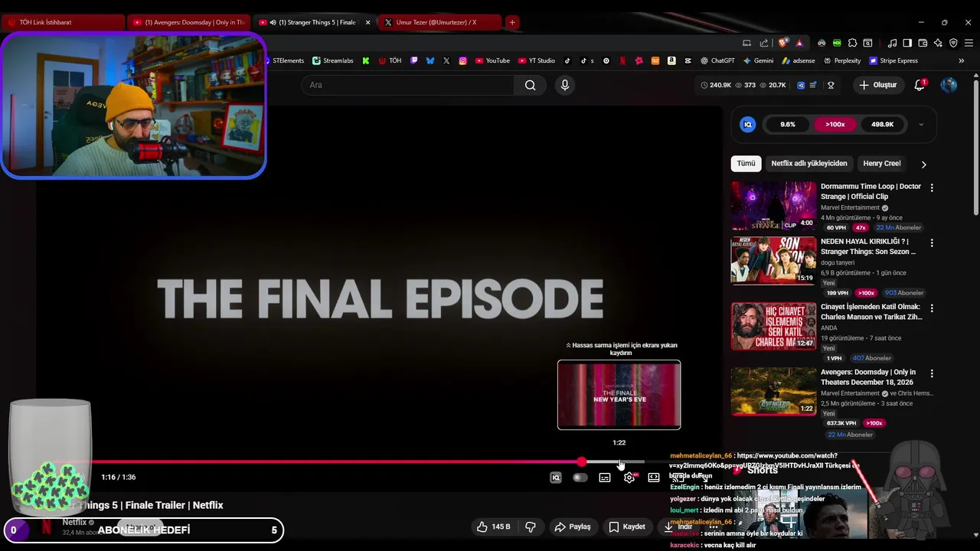Image resolution: width=980 pixels, height=551 pixels.
Task: Click the YouTube search magnifier button
Action: coord(530,85)
